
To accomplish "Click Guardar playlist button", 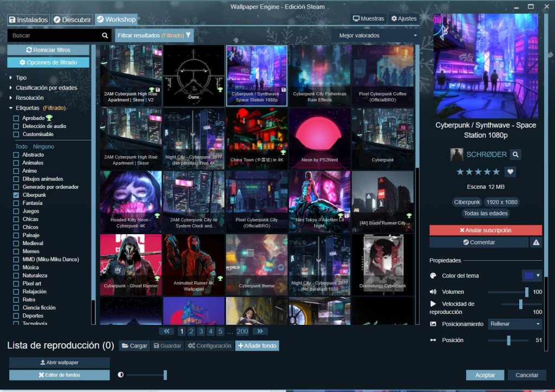I will [167, 345].
